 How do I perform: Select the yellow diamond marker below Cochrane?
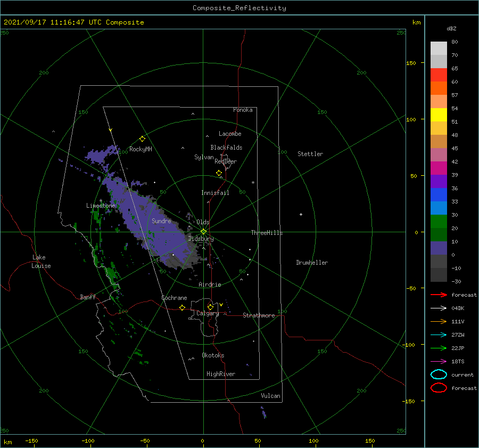click(x=182, y=308)
